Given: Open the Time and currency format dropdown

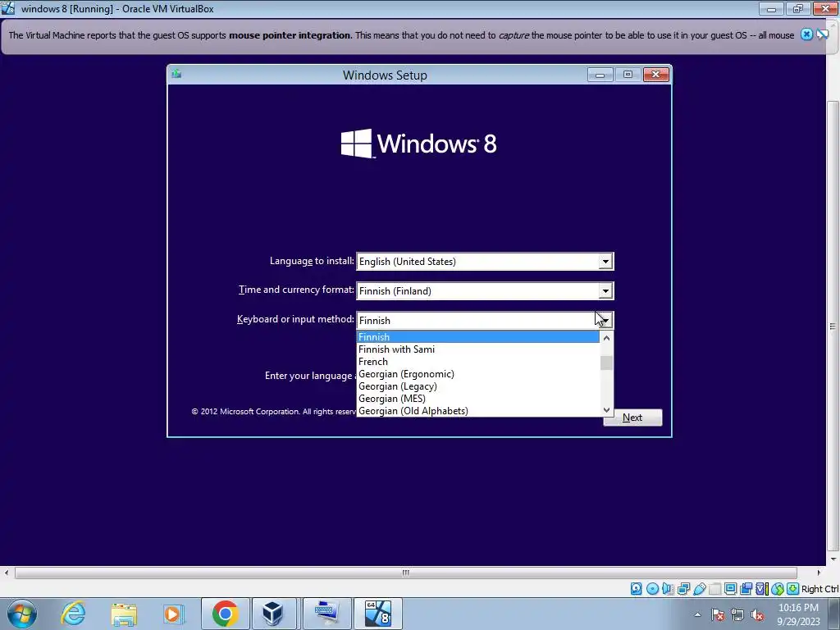Looking at the screenshot, I should tap(605, 291).
